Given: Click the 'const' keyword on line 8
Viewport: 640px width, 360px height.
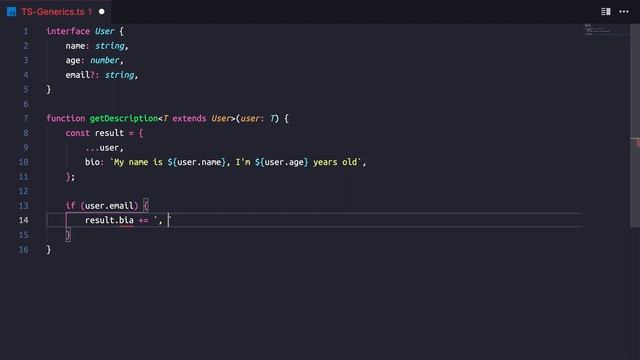Looking at the screenshot, I should pyautogui.click(x=78, y=133).
